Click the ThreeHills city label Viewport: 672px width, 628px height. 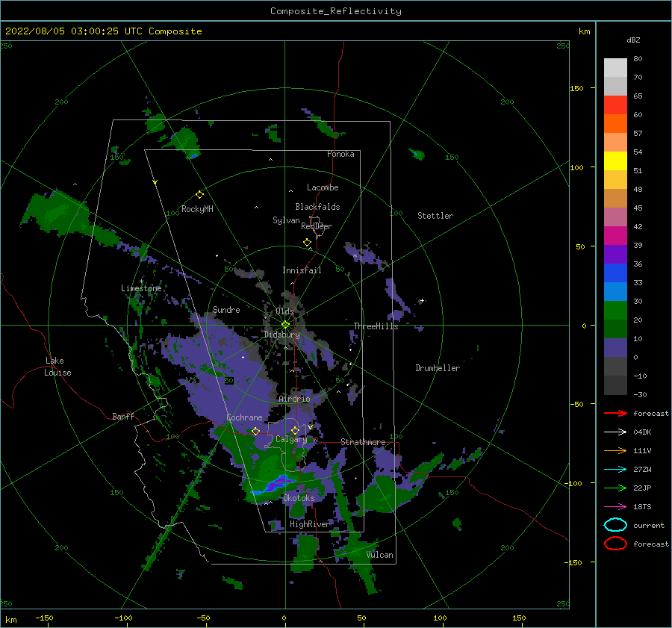(376, 326)
